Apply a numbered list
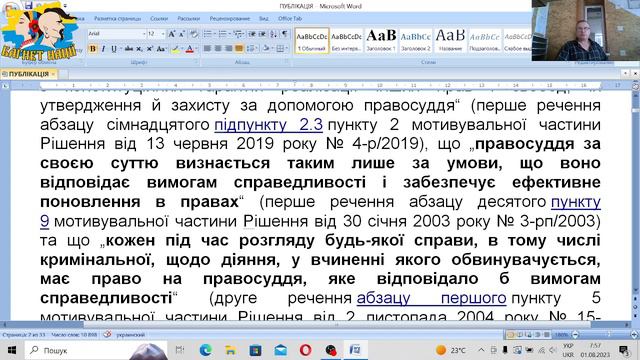640x360 pixels. tap(222, 34)
